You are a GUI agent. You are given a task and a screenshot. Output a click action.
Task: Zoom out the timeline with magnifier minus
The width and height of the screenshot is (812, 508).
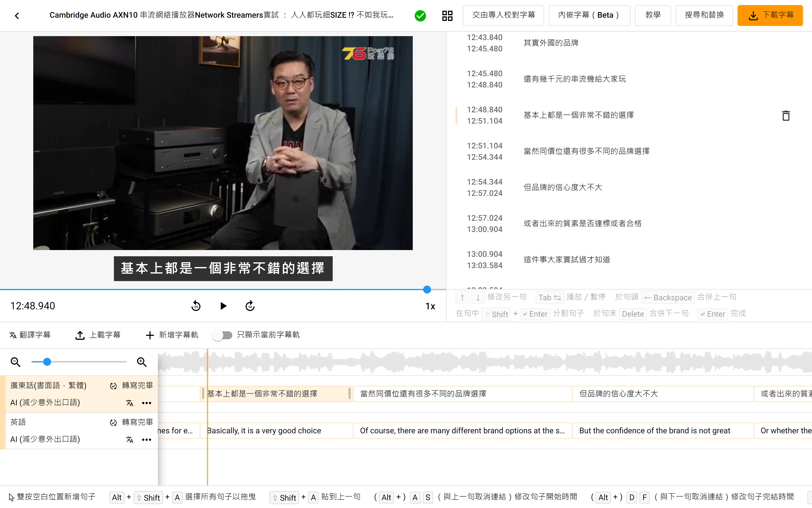(15, 362)
